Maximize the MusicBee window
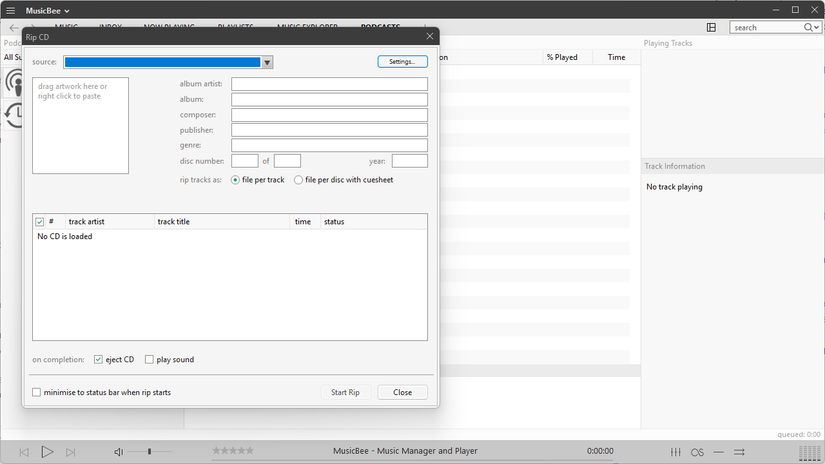825x464 pixels. (795, 10)
